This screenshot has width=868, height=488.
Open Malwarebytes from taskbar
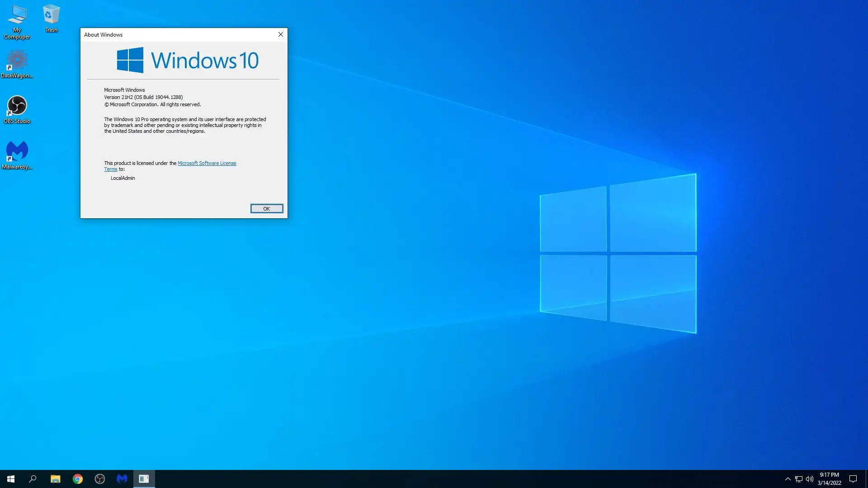click(x=122, y=479)
